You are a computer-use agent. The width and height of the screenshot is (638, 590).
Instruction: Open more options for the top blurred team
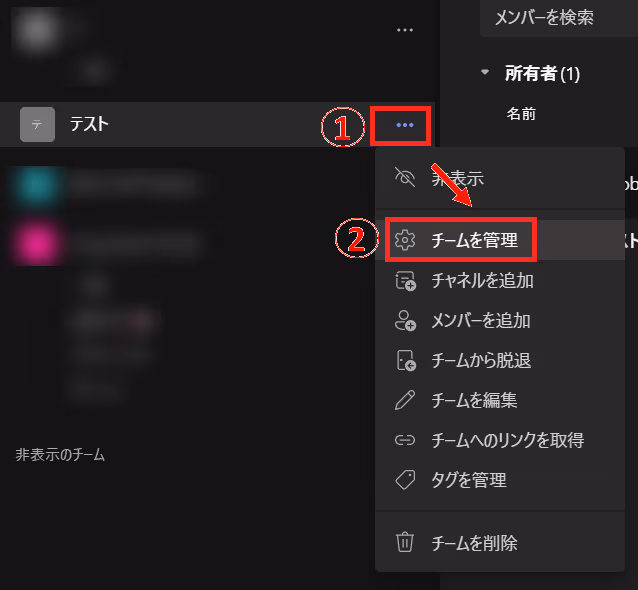click(404, 30)
